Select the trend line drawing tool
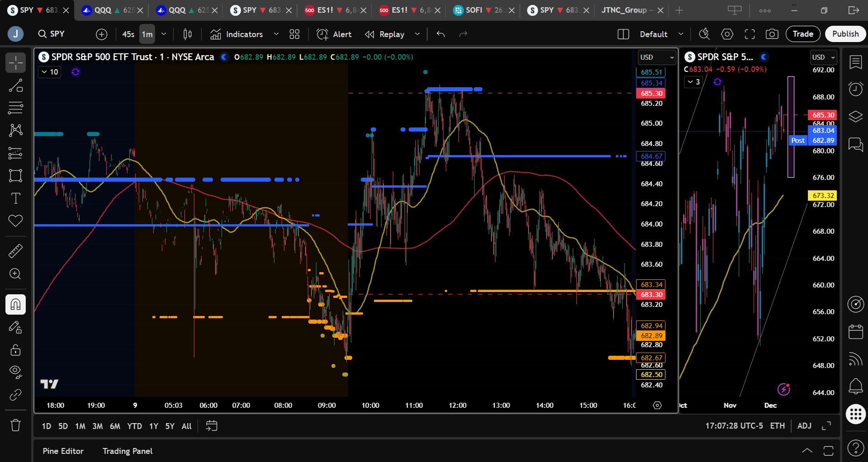The height and width of the screenshot is (462, 868). (15, 85)
